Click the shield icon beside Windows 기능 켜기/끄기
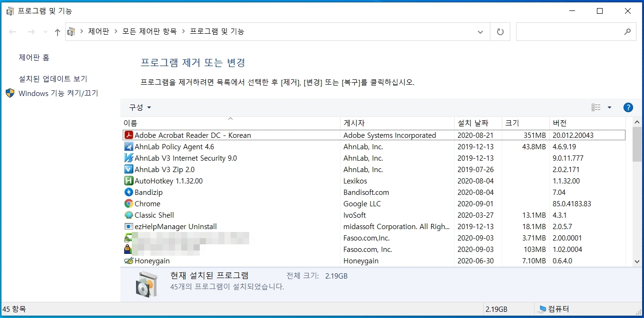 pyautogui.click(x=10, y=93)
